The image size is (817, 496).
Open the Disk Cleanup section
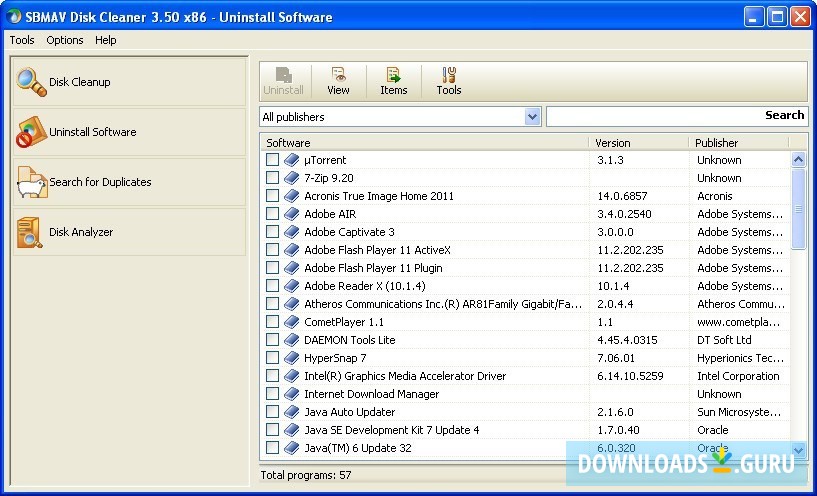click(129, 82)
